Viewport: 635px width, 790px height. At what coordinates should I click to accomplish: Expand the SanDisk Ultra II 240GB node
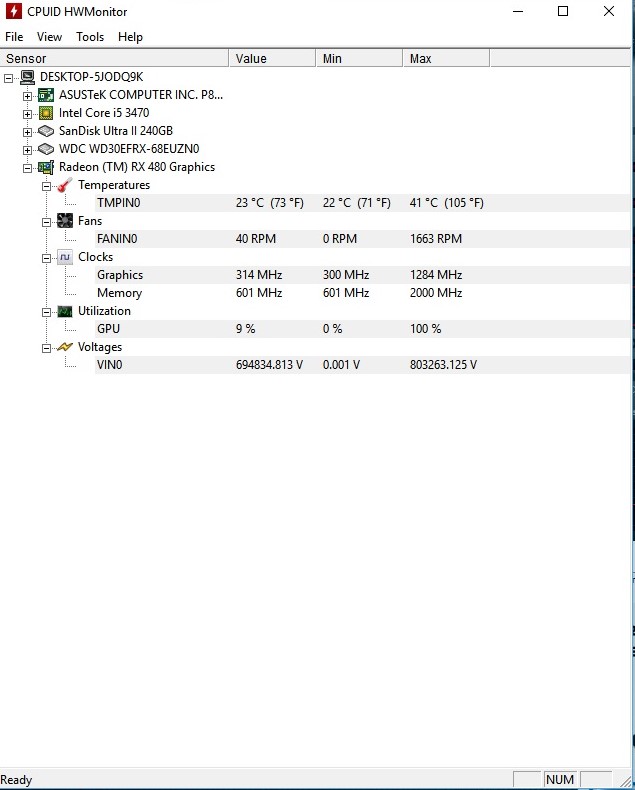pos(27,133)
